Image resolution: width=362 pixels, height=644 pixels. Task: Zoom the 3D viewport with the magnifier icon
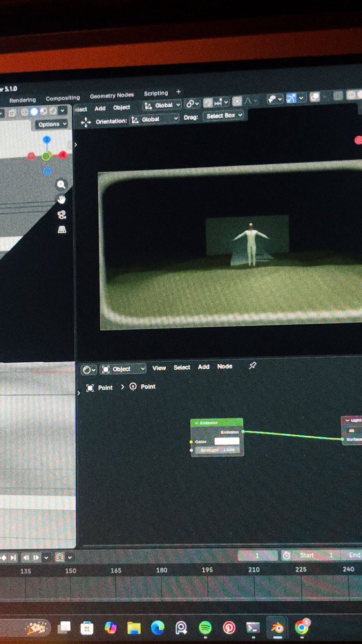click(x=61, y=185)
